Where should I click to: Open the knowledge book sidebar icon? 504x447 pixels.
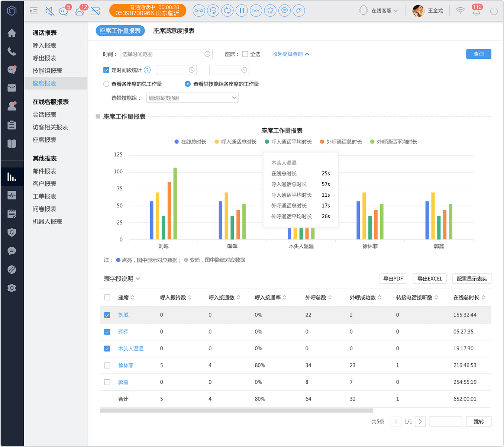[x=12, y=144]
